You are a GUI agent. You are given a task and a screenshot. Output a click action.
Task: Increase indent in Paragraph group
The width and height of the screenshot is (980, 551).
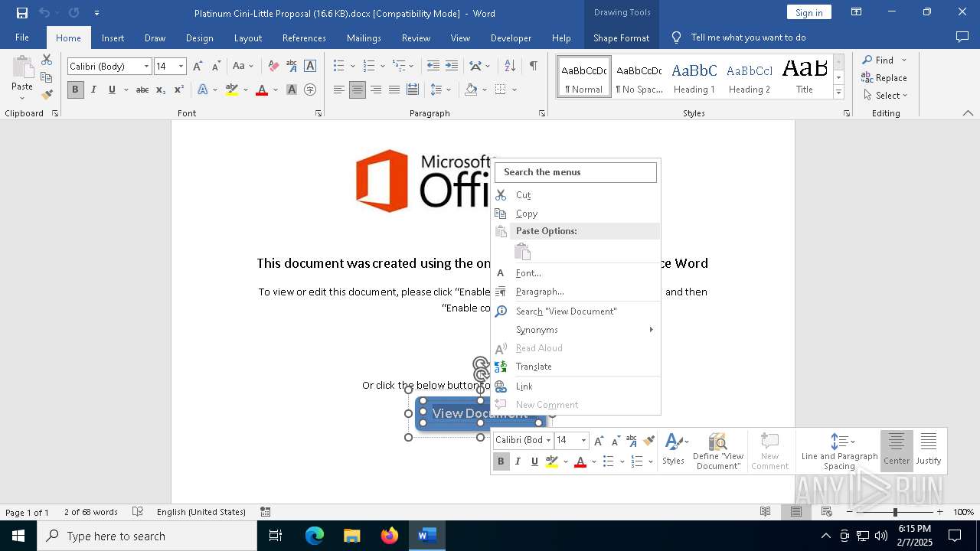point(452,67)
